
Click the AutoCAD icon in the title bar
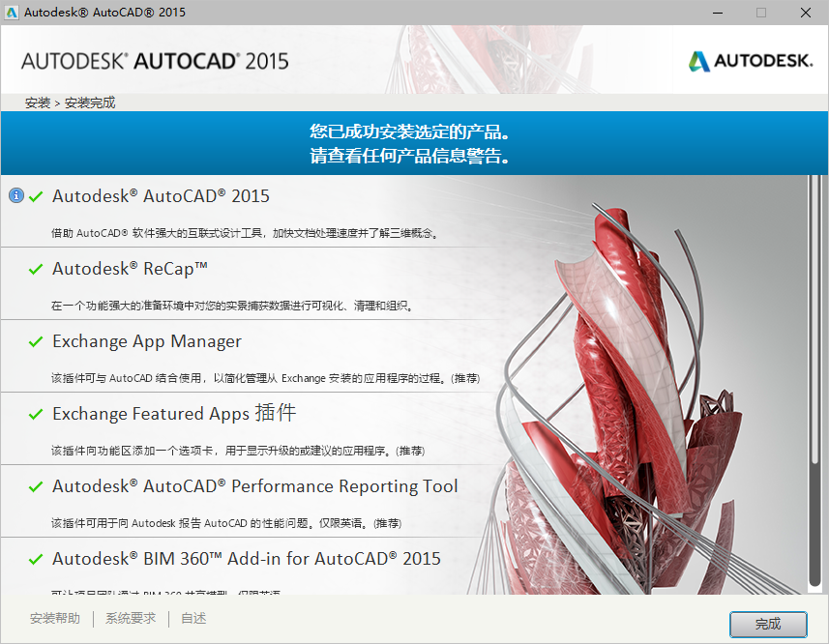pos(13,13)
